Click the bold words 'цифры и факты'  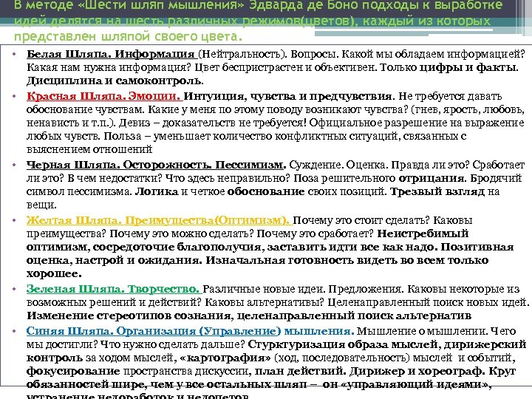click(x=468, y=67)
